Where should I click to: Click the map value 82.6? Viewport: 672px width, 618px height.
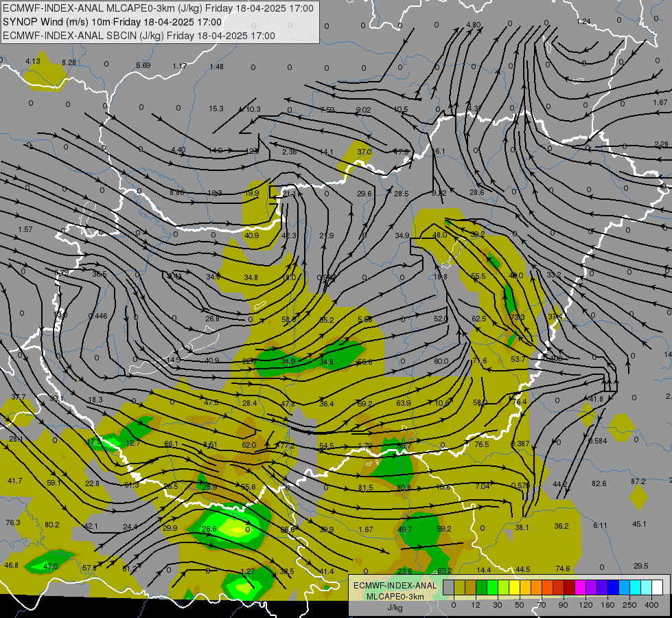(599, 483)
